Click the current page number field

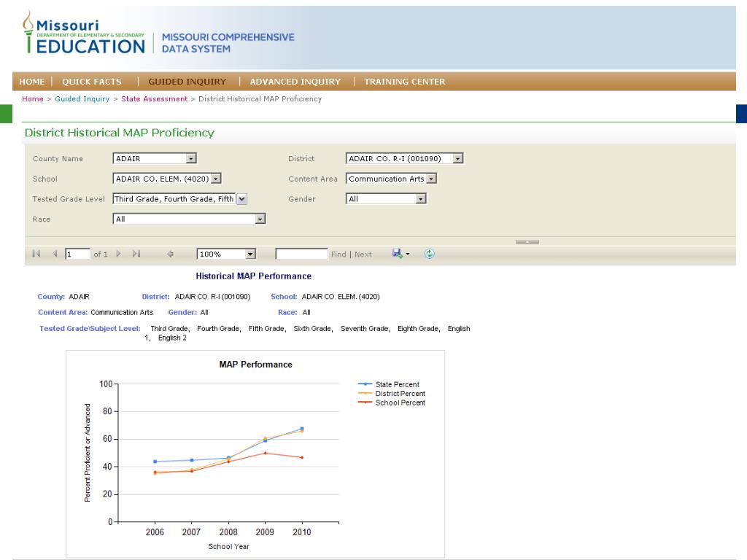(x=77, y=254)
